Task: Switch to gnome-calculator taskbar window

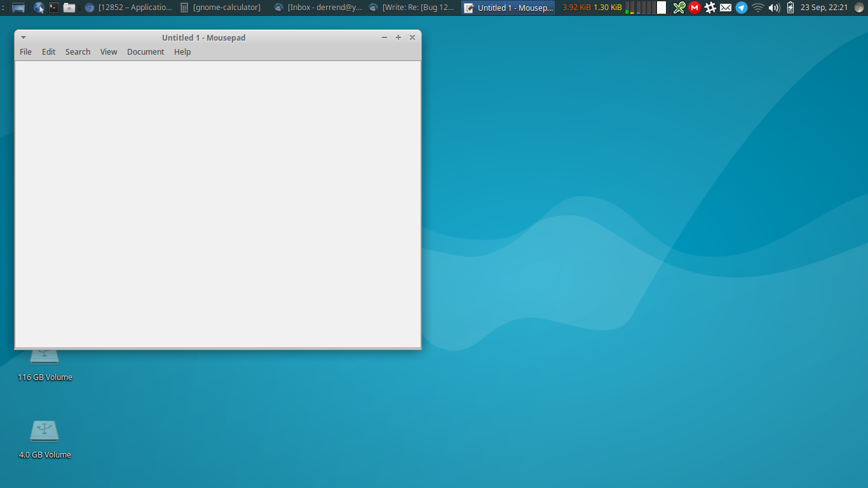Action: click(x=220, y=8)
